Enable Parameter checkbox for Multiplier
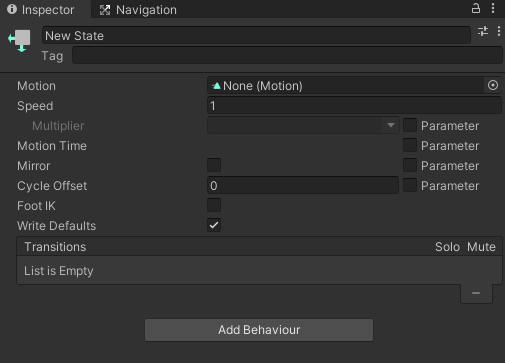The width and height of the screenshot is (505, 363). 410,125
